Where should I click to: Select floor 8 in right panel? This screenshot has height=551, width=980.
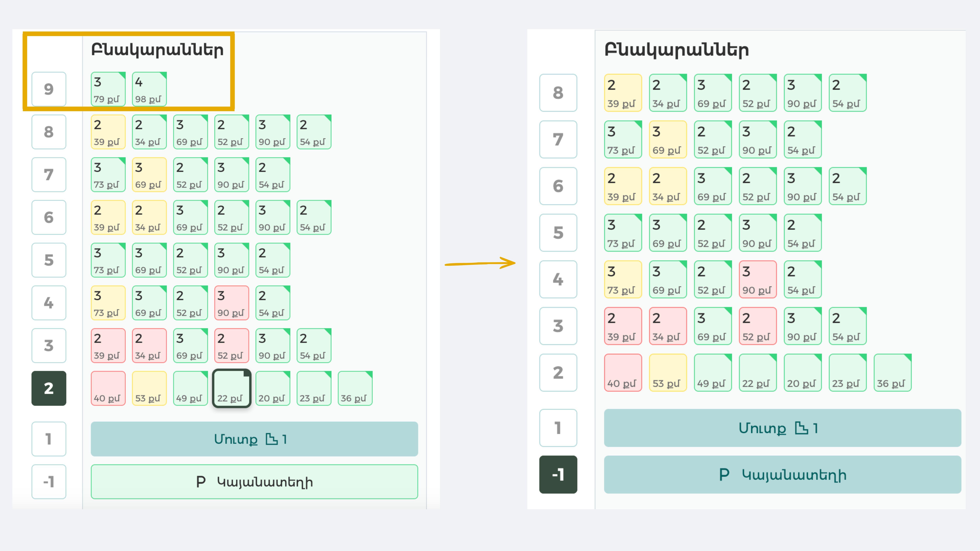point(558,93)
